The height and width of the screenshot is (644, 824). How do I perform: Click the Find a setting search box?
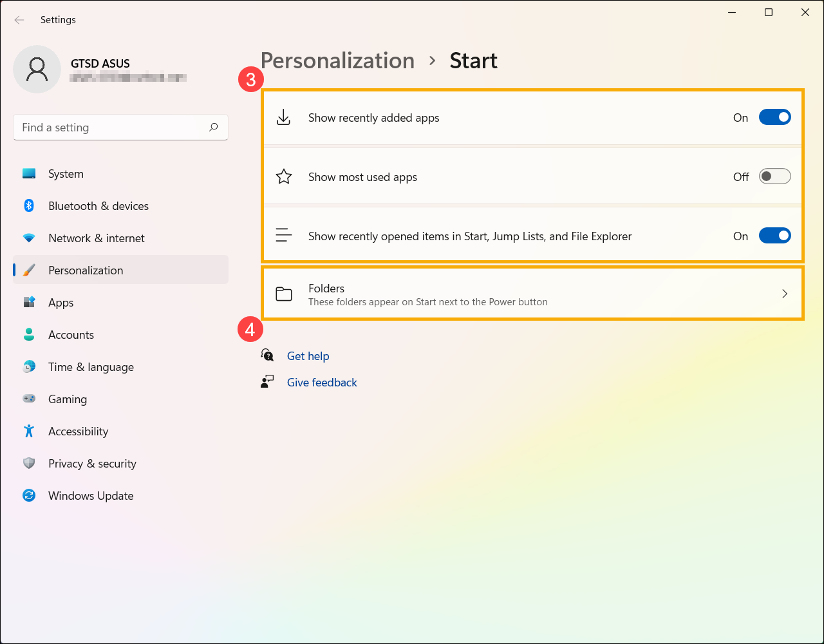(x=113, y=128)
